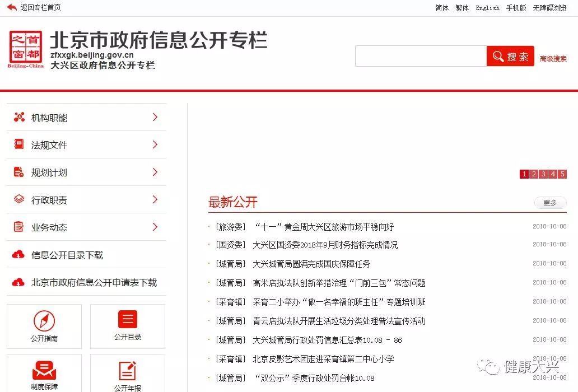Open 北京皮影艺术团走进采育镇 article
The image size is (578, 392).
(x=323, y=359)
